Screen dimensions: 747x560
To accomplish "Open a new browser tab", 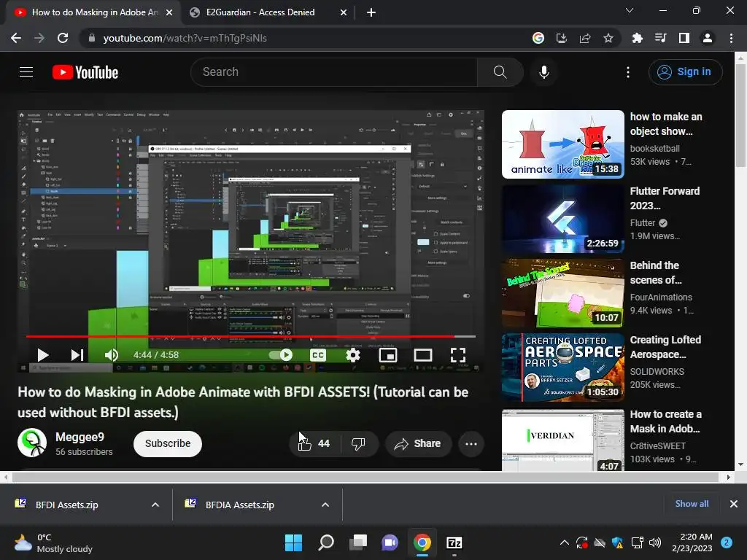I will click(371, 12).
